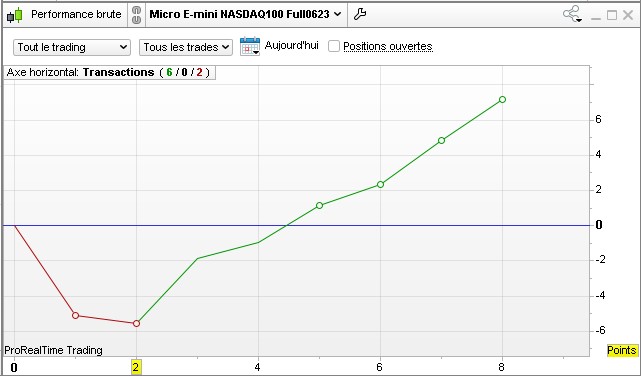The width and height of the screenshot is (641, 376).
Task: Click the share icon
Action: [x=572, y=14]
